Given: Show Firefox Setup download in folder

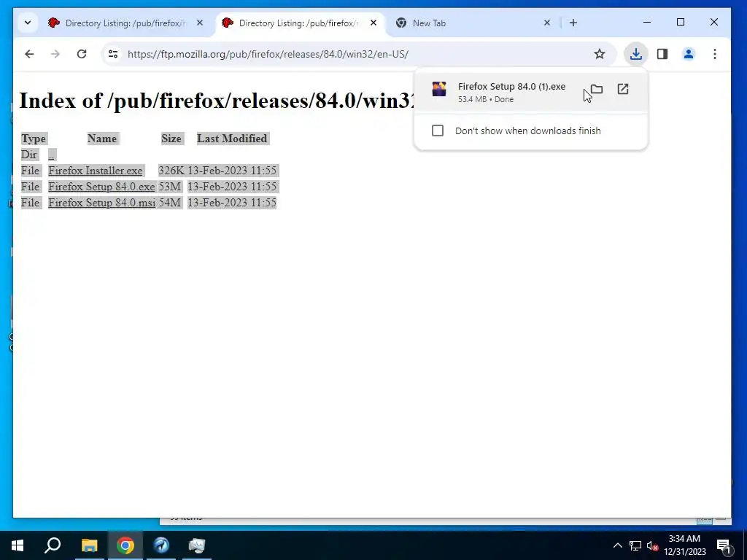Looking at the screenshot, I should [x=597, y=89].
